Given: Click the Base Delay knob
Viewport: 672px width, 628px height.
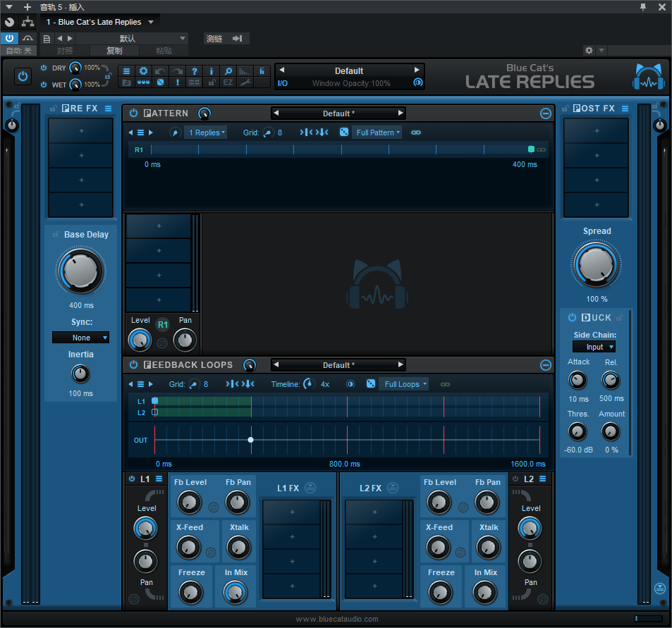Looking at the screenshot, I should click(x=80, y=271).
